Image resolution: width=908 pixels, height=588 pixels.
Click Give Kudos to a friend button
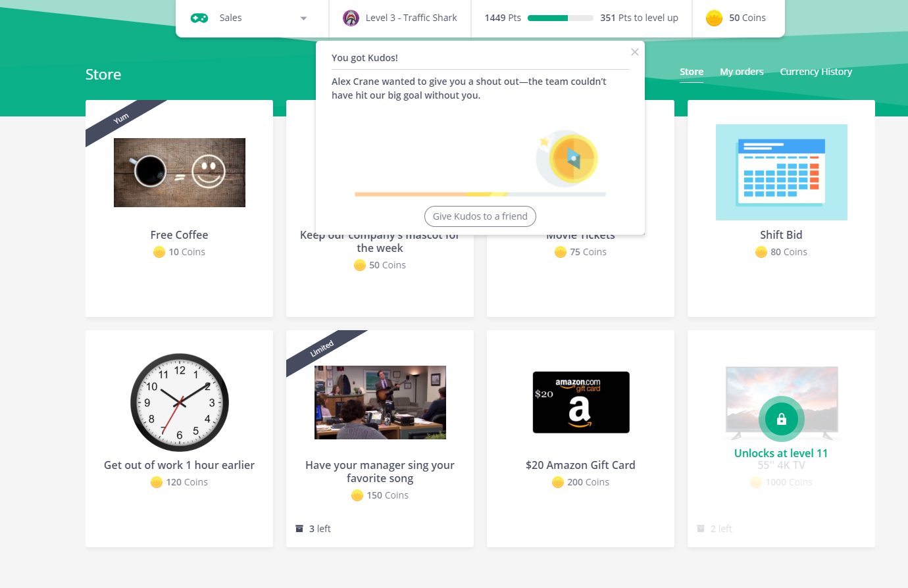(480, 216)
